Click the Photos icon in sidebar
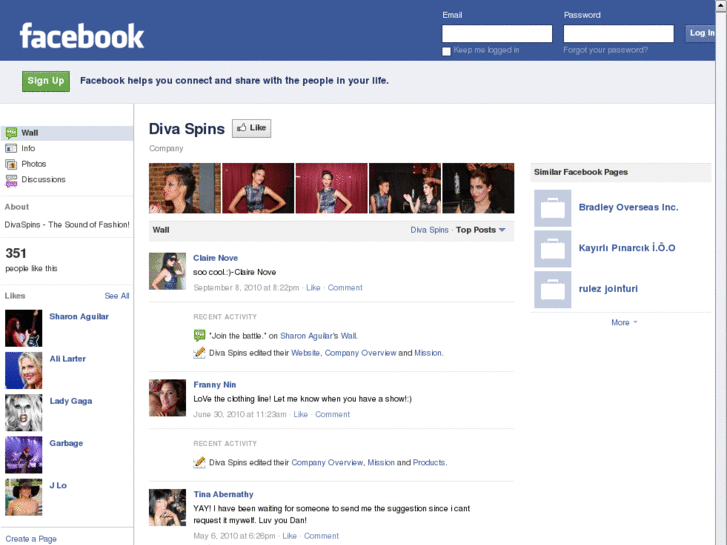The width and height of the screenshot is (727, 545). coord(11,164)
